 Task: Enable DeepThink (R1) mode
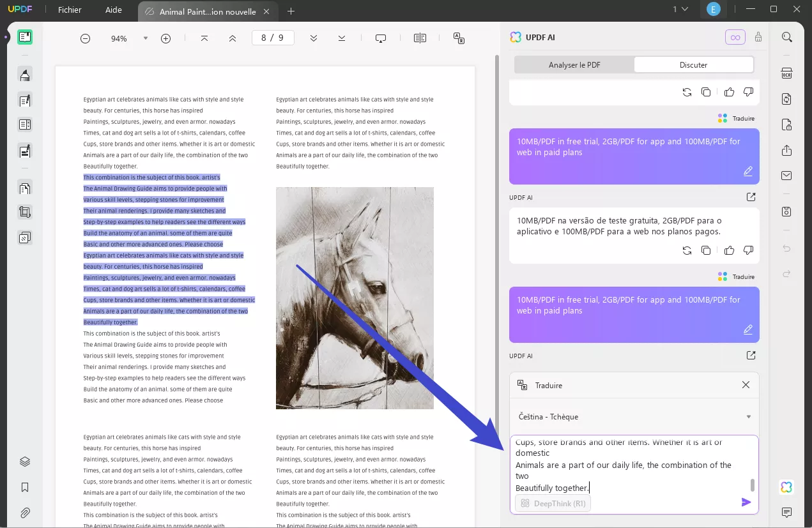pos(552,502)
